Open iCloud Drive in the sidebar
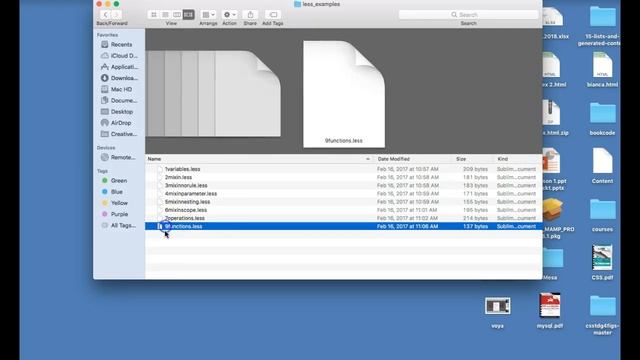The width and height of the screenshot is (640, 360). [x=119, y=56]
